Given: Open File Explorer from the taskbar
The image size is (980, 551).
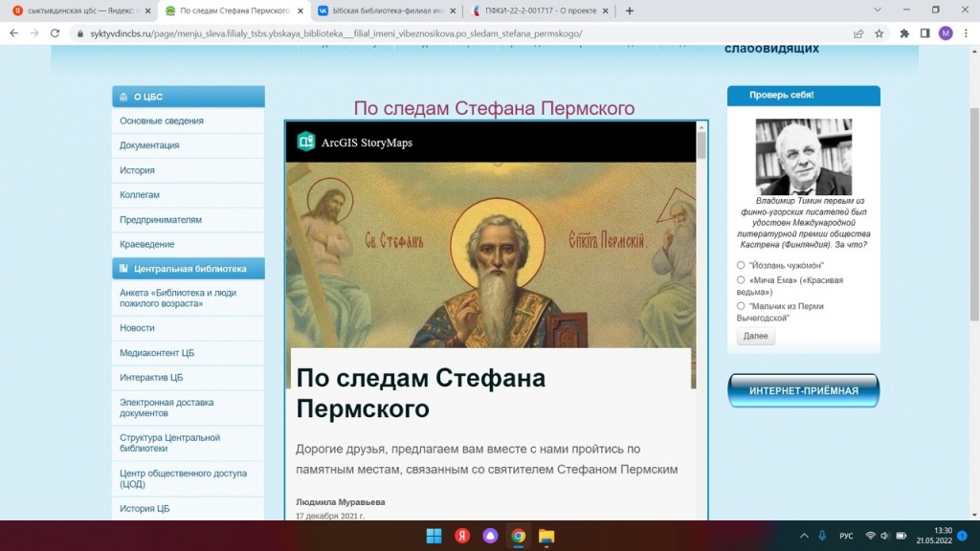Looking at the screenshot, I should pos(546,536).
